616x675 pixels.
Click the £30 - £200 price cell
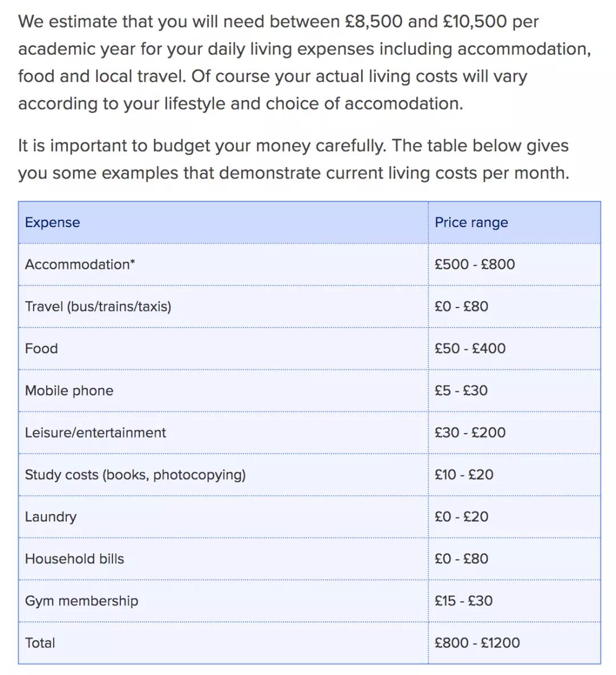470,433
